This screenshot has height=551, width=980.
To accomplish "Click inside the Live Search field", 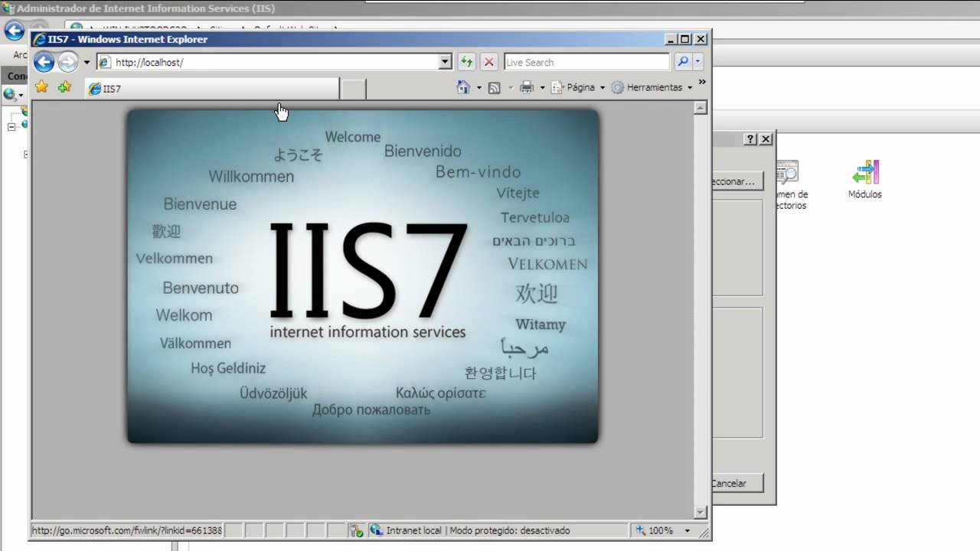I will (x=586, y=62).
